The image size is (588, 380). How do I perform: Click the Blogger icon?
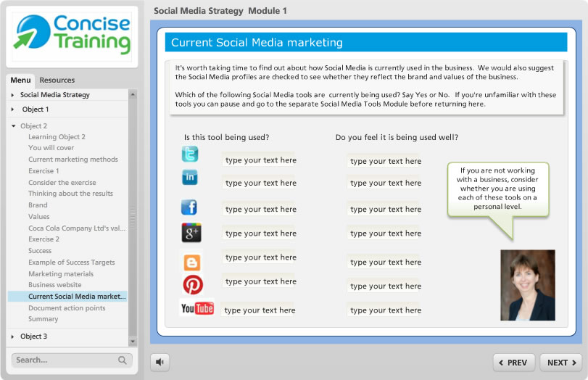(191, 263)
